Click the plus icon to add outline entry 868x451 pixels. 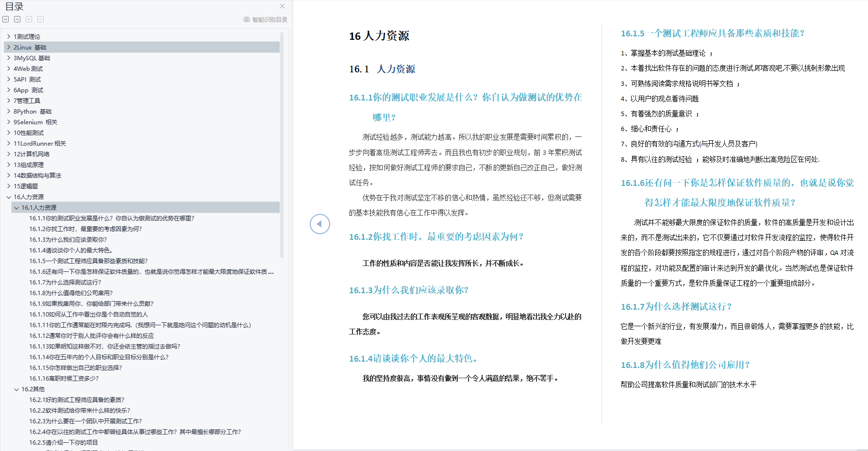click(x=29, y=19)
